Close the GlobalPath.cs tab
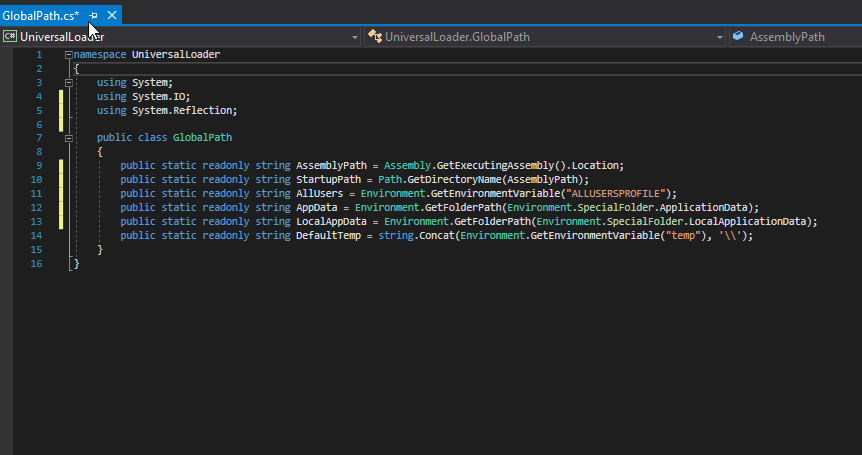 click(x=111, y=15)
